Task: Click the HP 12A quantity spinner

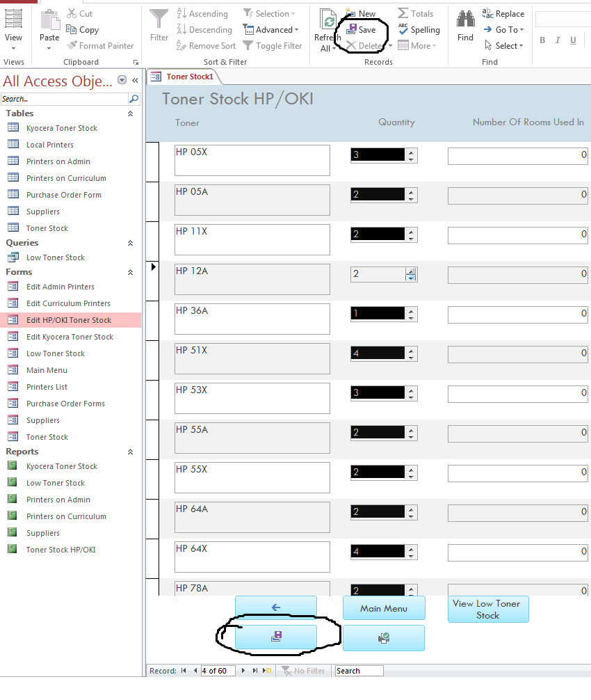Action: coord(411,274)
